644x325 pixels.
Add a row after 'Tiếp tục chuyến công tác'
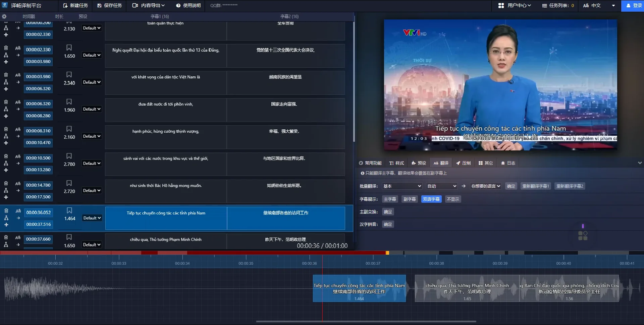(x=6, y=225)
